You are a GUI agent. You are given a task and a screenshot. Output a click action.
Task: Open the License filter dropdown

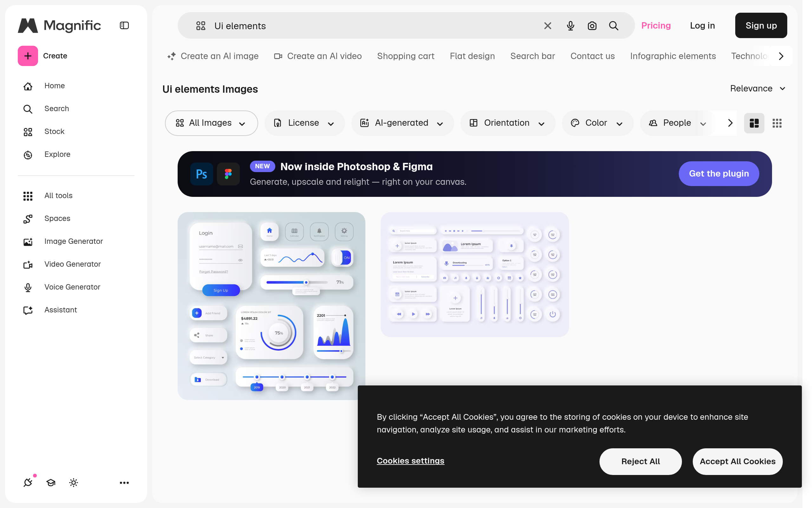(x=304, y=123)
